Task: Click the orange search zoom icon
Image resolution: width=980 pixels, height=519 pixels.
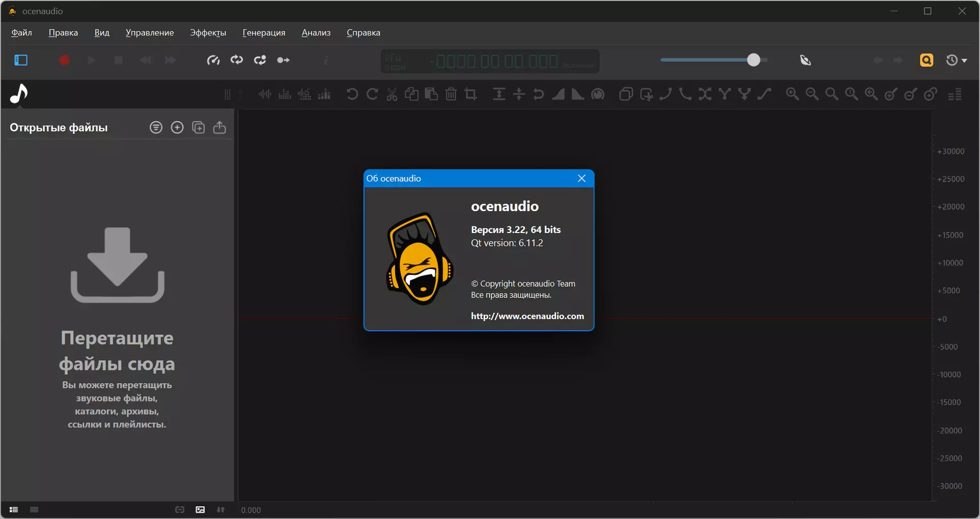Action: [x=927, y=60]
